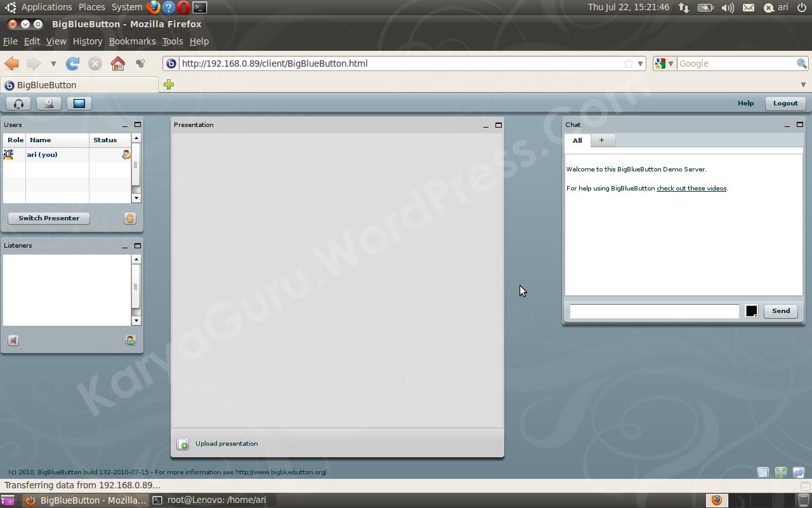Image resolution: width=812 pixels, height=508 pixels.
Task: Reload the page with refresh icon
Action: coord(73,63)
